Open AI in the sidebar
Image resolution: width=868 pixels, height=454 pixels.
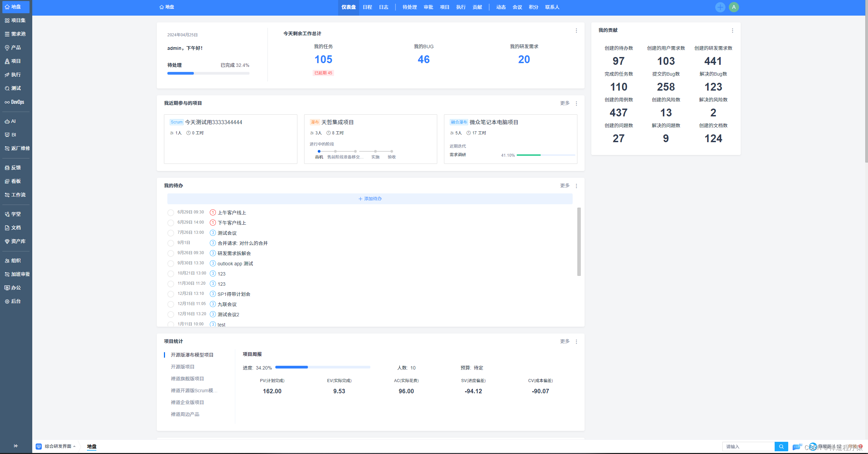pyautogui.click(x=16, y=121)
